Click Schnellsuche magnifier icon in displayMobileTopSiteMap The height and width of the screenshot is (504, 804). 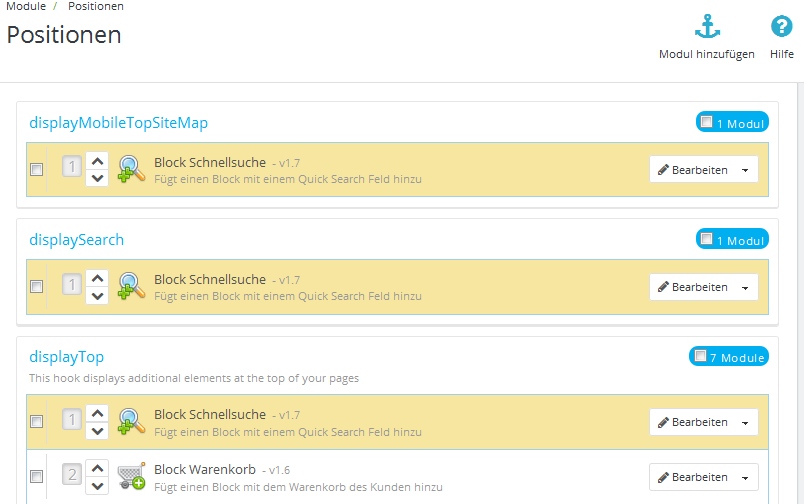point(132,170)
